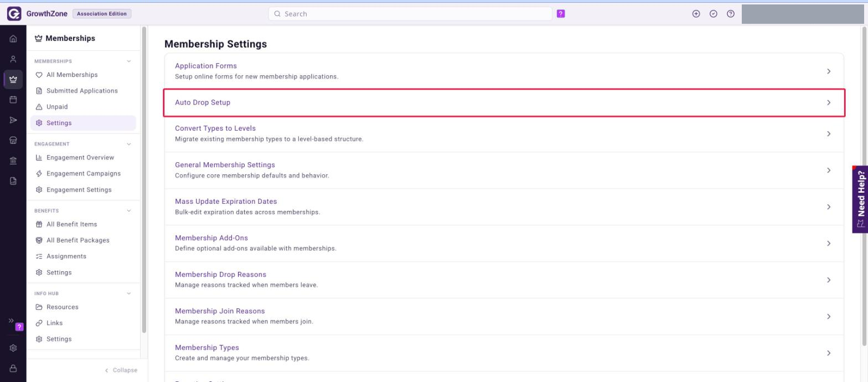Open the Auto Drop Setup setting
The width and height of the screenshot is (868, 382).
click(x=504, y=102)
